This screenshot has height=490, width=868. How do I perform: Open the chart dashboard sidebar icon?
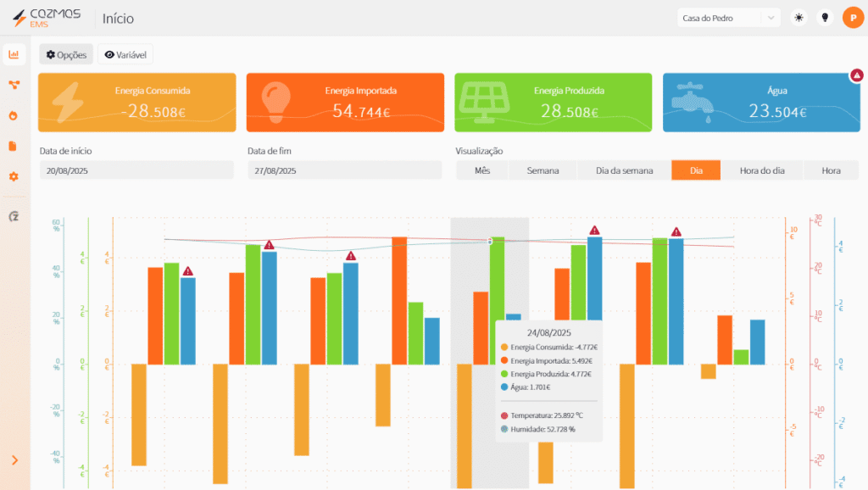(x=14, y=55)
